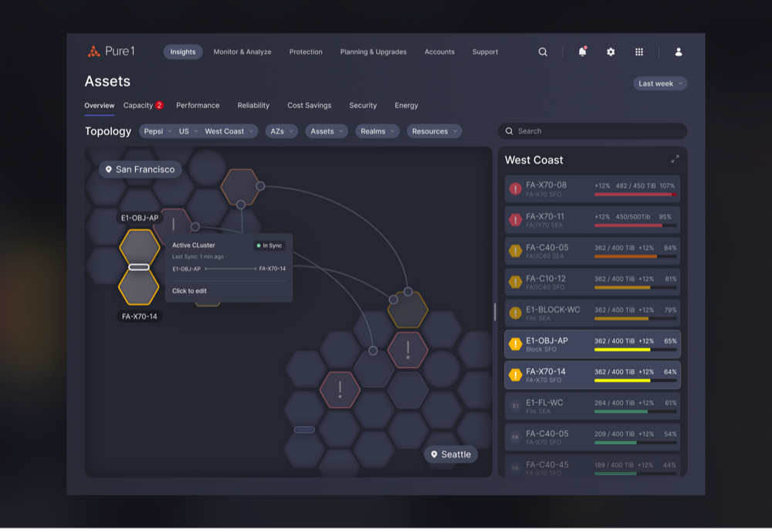Open the Resources dropdown
The width and height of the screenshot is (772, 532).
(434, 131)
